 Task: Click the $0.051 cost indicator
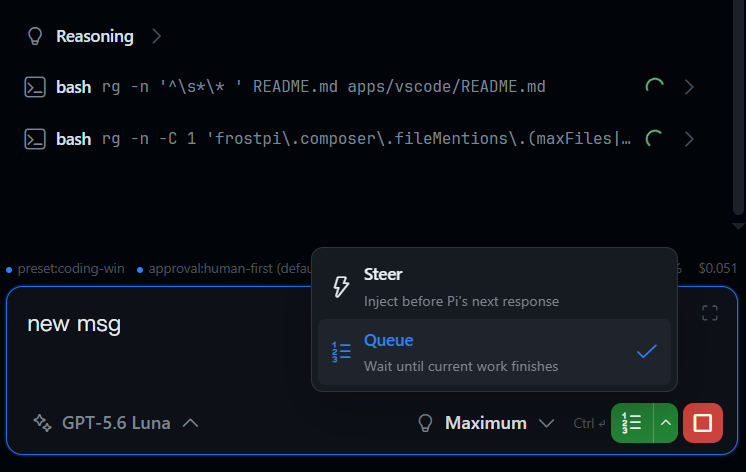(717, 268)
